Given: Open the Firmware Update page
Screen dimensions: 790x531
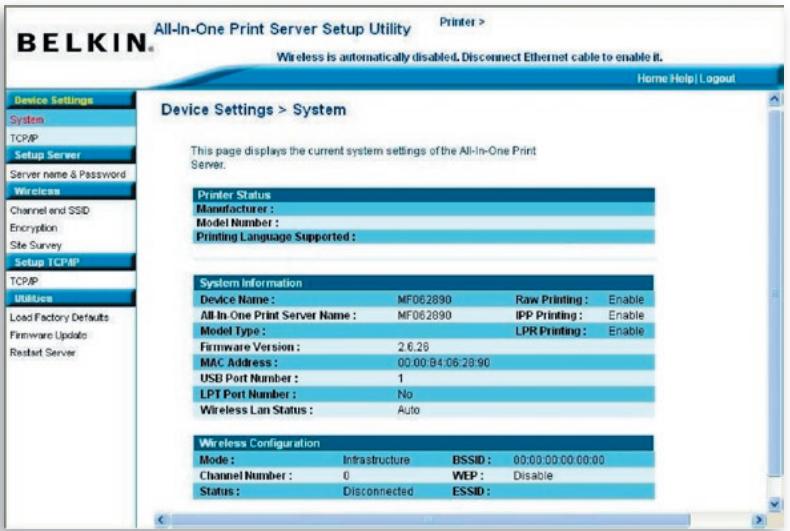Looking at the screenshot, I should [x=48, y=335].
